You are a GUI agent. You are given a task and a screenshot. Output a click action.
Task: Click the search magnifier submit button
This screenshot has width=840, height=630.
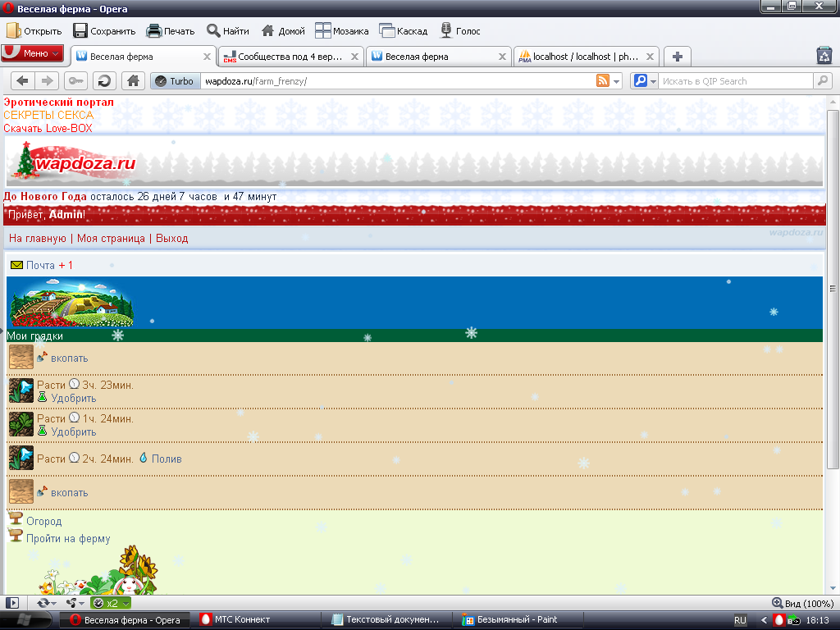822,81
